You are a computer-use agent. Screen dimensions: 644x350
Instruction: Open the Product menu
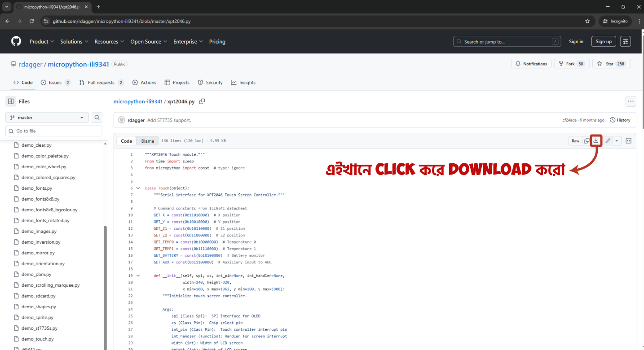[x=42, y=41]
